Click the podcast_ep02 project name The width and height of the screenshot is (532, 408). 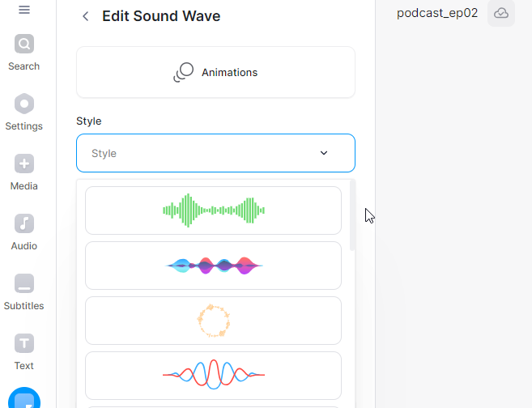click(x=437, y=13)
